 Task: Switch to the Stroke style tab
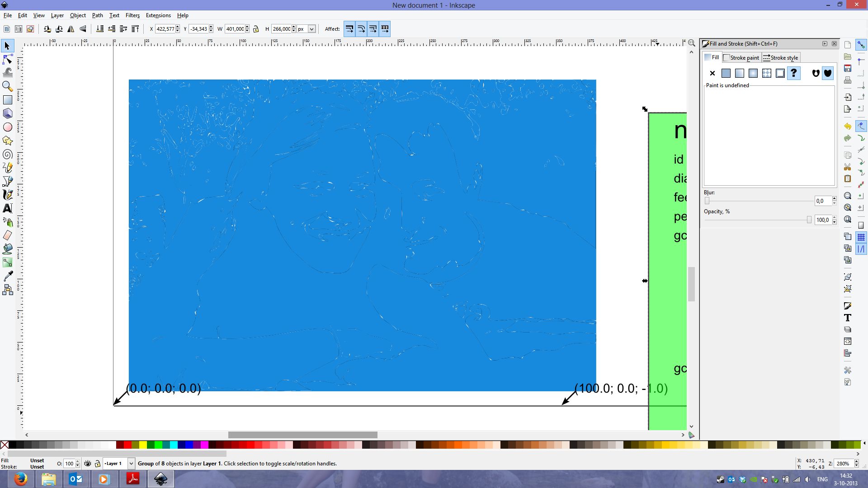coord(781,58)
